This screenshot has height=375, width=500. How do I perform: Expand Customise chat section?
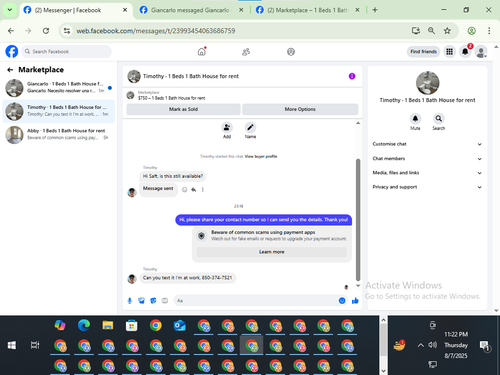tap(427, 144)
